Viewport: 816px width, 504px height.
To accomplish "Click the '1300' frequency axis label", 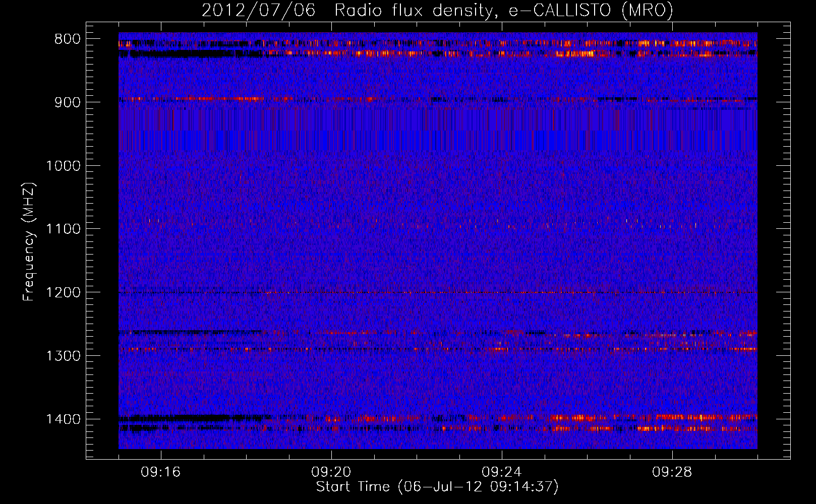I will (63, 356).
